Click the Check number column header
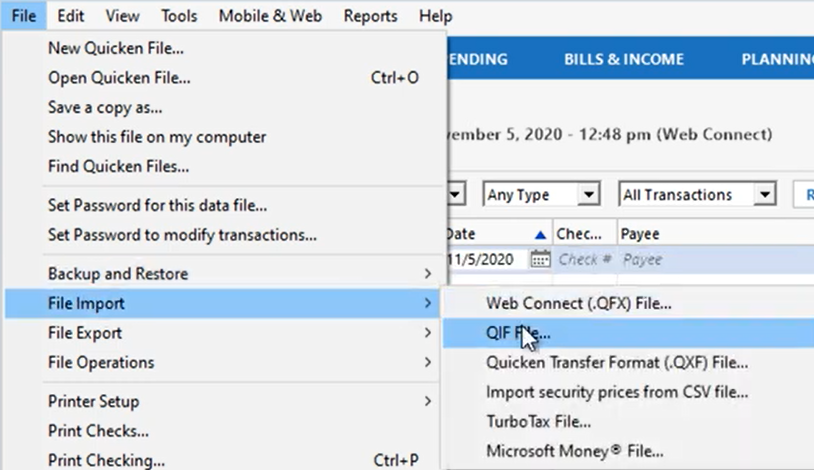Viewport: 814px width, 470px height. pos(585,234)
